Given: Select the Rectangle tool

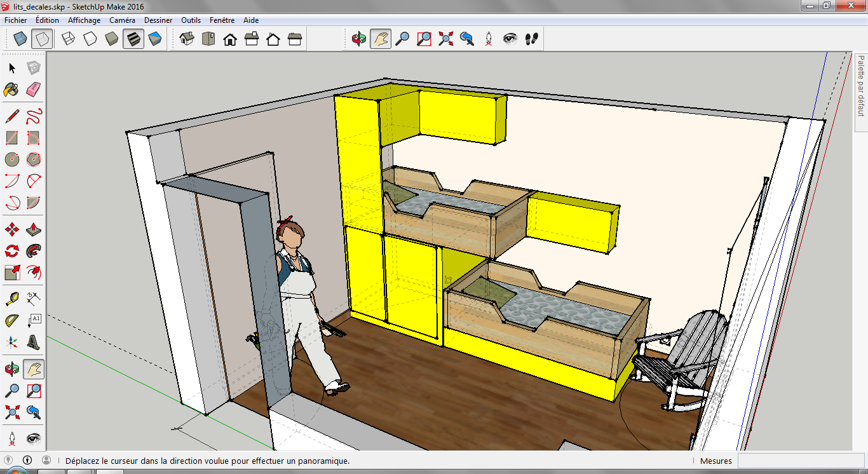Looking at the screenshot, I should [12, 138].
